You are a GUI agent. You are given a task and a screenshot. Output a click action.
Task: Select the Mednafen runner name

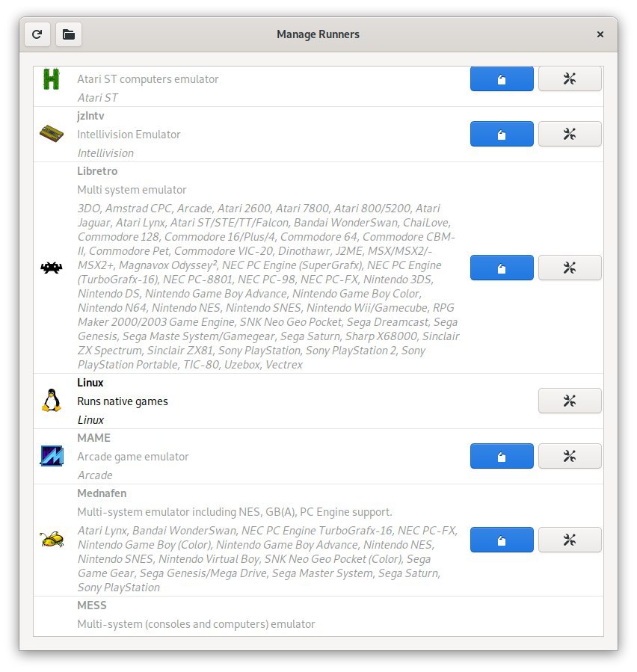(102, 493)
